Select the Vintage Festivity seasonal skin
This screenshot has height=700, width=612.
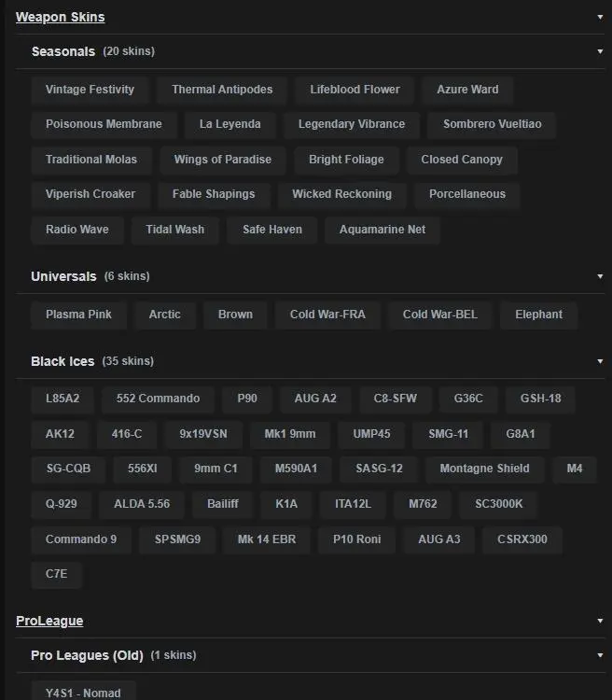pyautogui.click(x=90, y=90)
